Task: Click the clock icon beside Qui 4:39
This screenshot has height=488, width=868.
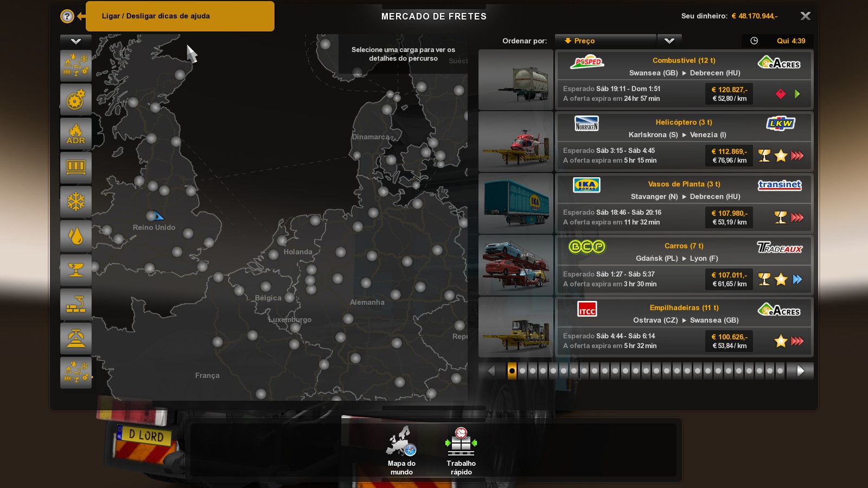Action: [x=754, y=41]
